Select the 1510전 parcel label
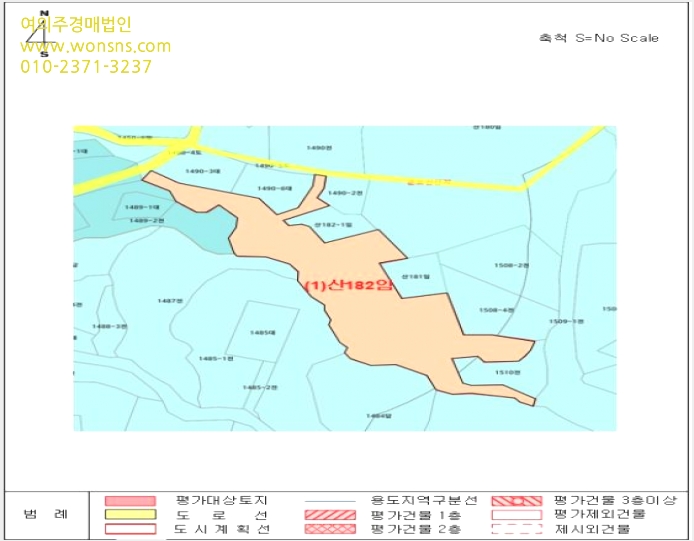The image size is (694, 541). [507, 372]
